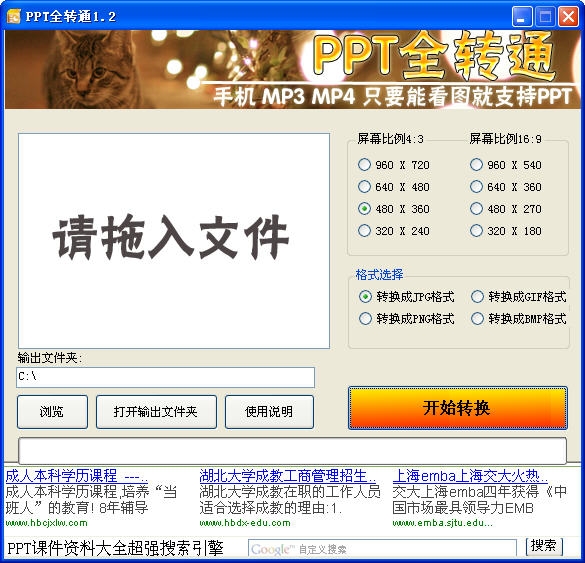Viewport: 585px width, 563px height.
Task: Visit the www.emba.sjtu.edu link
Action: coord(442,523)
